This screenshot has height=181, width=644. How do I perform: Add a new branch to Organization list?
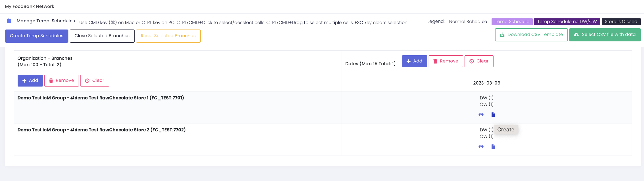click(30, 81)
